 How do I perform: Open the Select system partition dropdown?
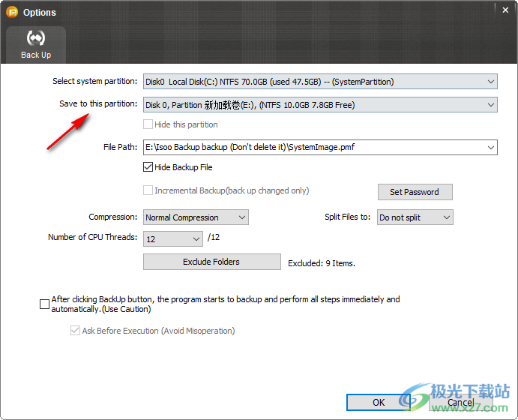490,82
